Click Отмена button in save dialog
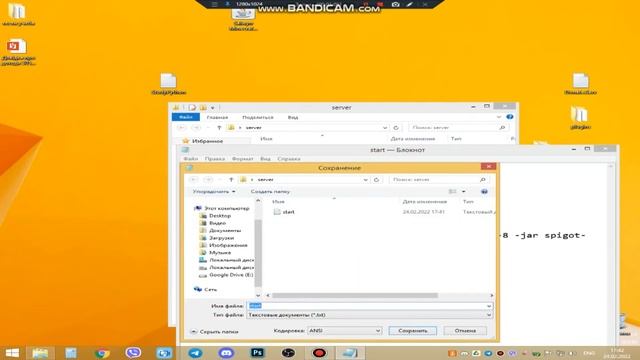The height and width of the screenshot is (360, 640). pyautogui.click(x=465, y=331)
